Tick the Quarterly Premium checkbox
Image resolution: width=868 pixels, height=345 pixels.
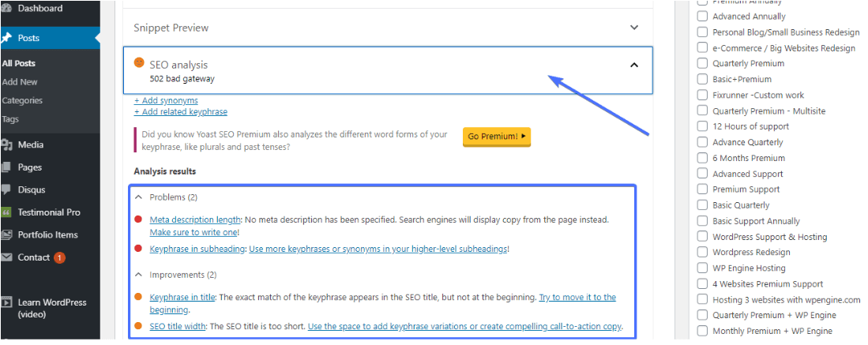pos(702,63)
